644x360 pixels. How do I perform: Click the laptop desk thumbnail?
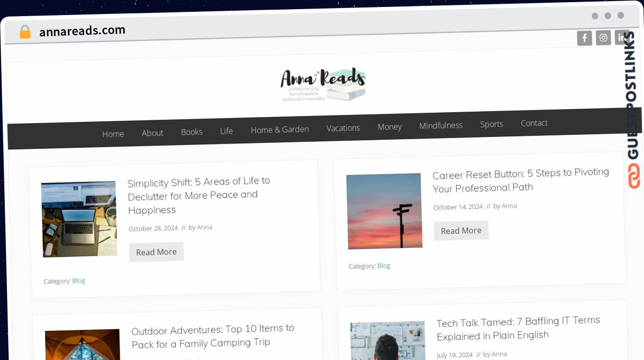click(x=79, y=219)
